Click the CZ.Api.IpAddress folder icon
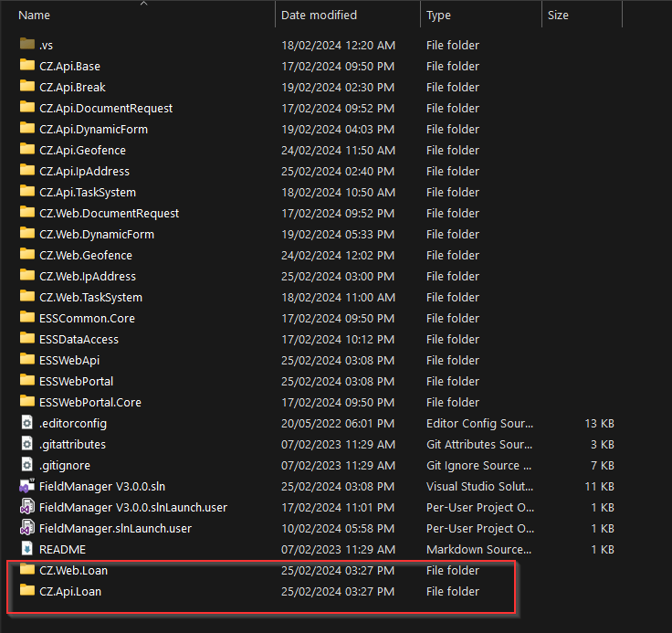The image size is (672, 633). click(x=27, y=170)
